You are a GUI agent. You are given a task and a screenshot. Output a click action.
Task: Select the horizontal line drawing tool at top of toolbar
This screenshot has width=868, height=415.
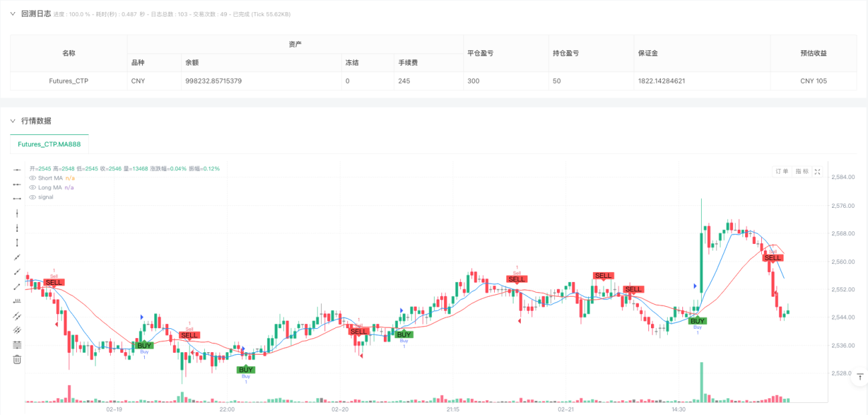point(17,170)
